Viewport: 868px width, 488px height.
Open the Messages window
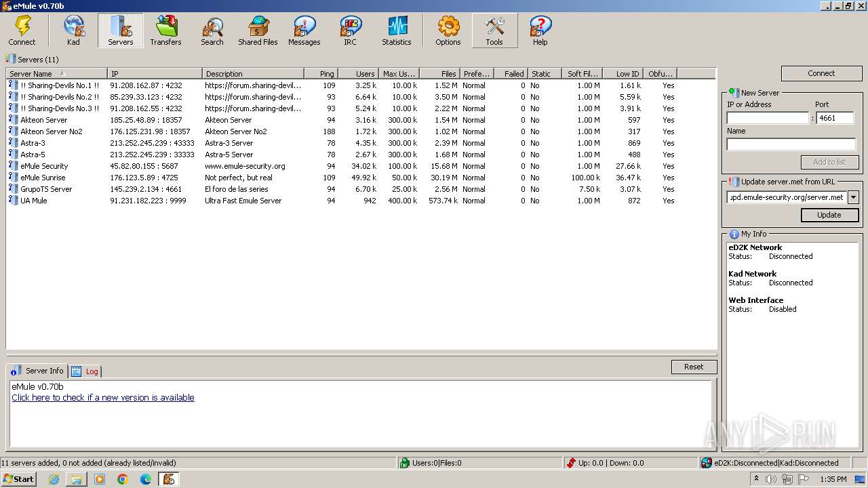(x=304, y=31)
